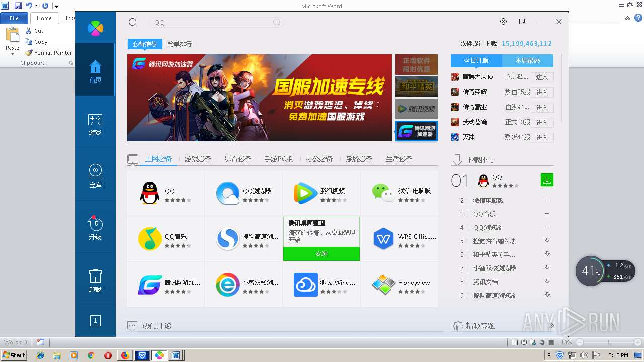Viewport: 644px width, 362px height.
Task: Click the software manager logo icon
Action: pos(95,28)
